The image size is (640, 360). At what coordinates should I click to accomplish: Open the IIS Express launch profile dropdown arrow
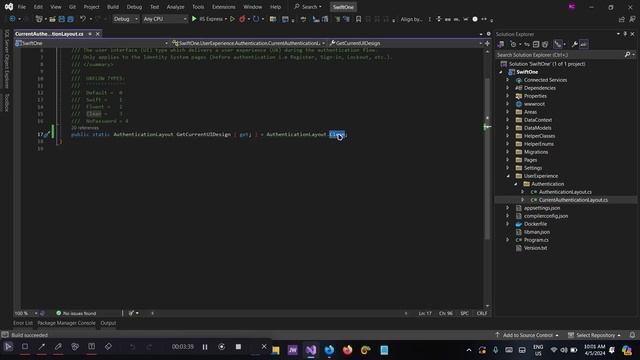click(x=226, y=19)
